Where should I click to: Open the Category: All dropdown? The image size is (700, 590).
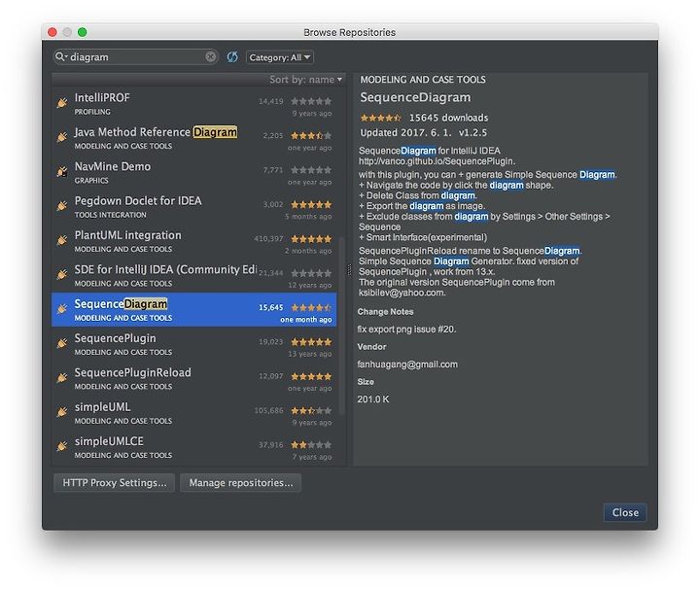pos(280,57)
